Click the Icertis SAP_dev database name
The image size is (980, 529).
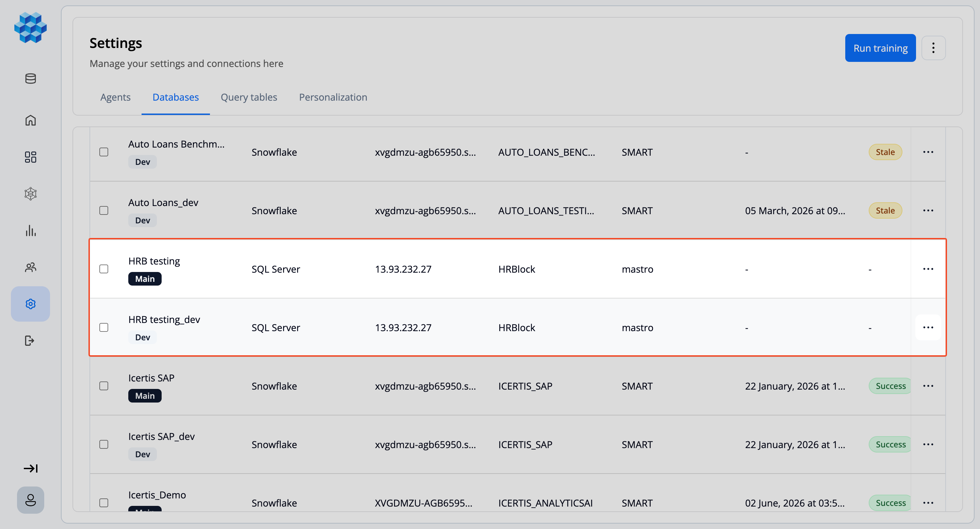(x=161, y=437)
